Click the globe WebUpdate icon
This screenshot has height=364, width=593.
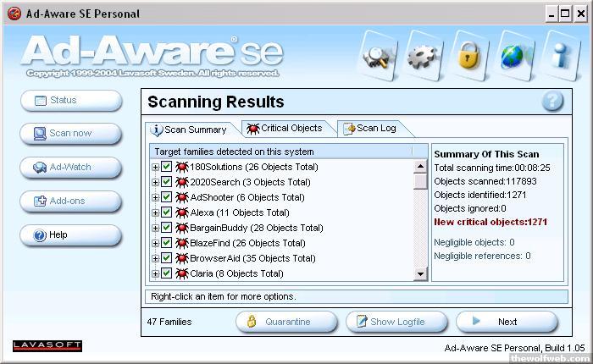514,55
